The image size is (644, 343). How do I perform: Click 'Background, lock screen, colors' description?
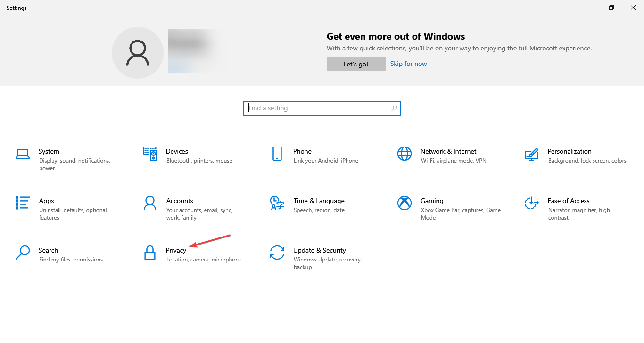[587, 161]
